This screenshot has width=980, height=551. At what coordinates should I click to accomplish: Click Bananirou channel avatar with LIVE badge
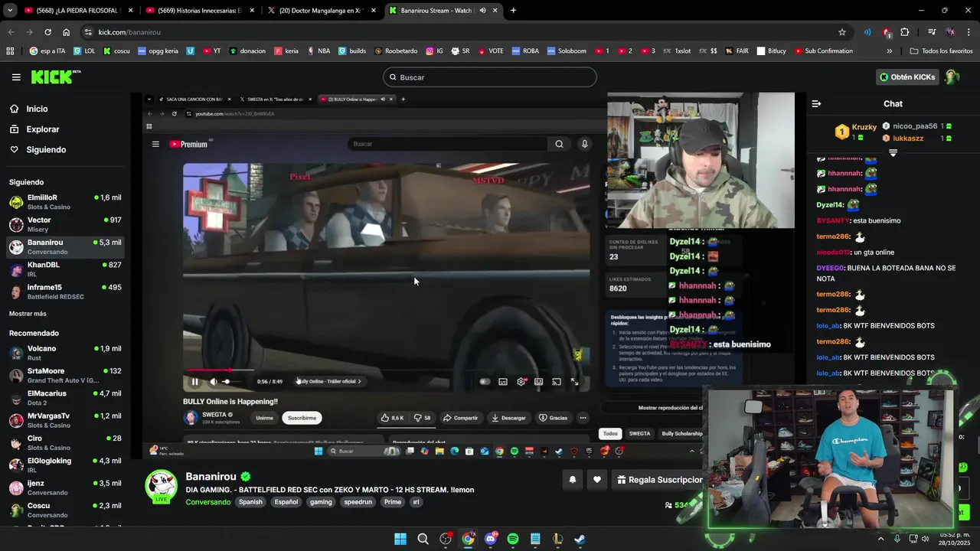click(x=162, y=486)
